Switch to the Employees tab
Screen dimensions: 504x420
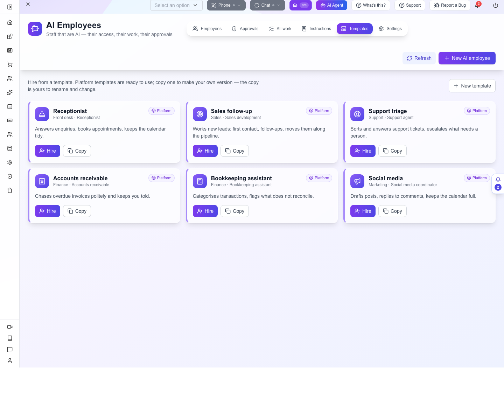(207, 29)
